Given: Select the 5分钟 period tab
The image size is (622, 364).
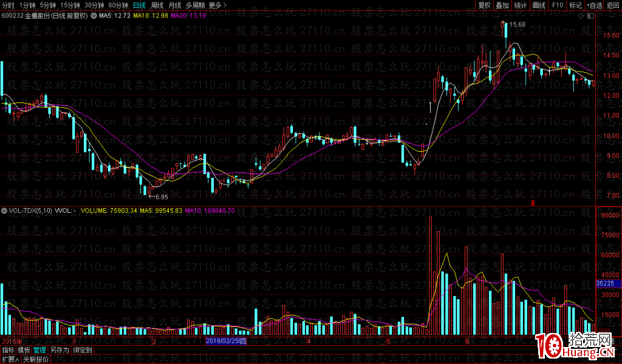Looking at the screenshot, I should point(47,5).
